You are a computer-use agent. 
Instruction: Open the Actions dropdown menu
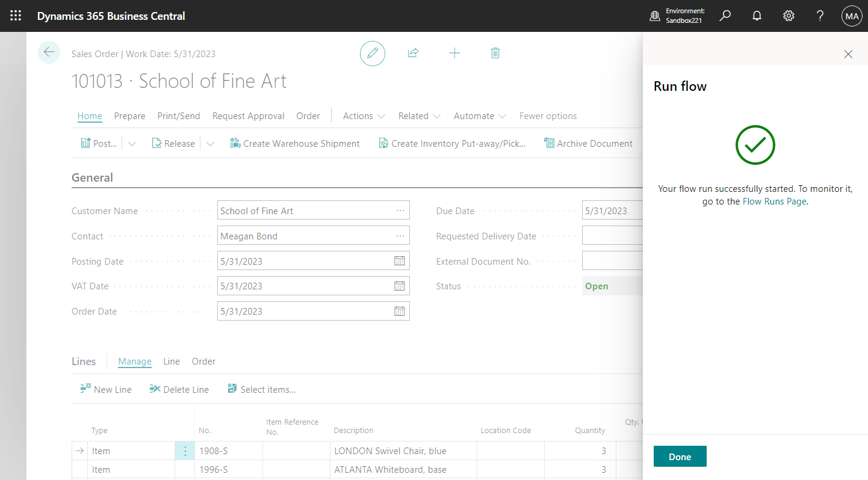point(364,115)
